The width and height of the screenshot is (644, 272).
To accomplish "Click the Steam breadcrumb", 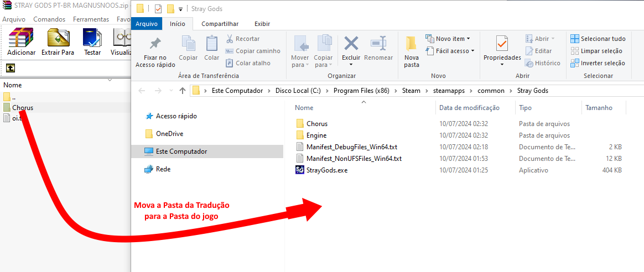I will point(411,91).
